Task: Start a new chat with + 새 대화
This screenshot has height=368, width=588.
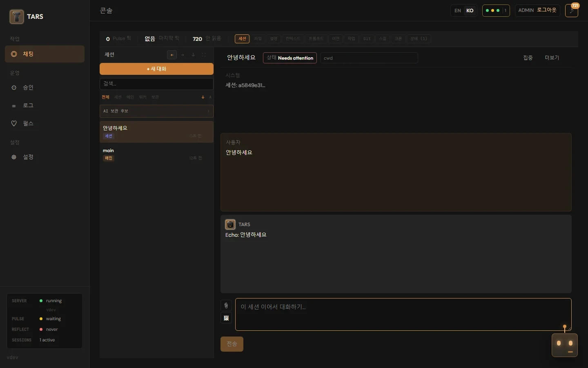Action: click(x=156, y=69)
